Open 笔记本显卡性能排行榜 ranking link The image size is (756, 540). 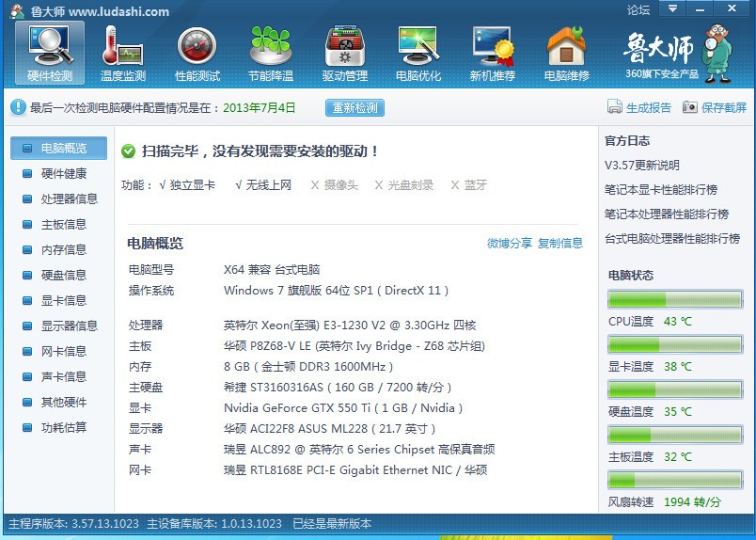click(x=661, y=190)
